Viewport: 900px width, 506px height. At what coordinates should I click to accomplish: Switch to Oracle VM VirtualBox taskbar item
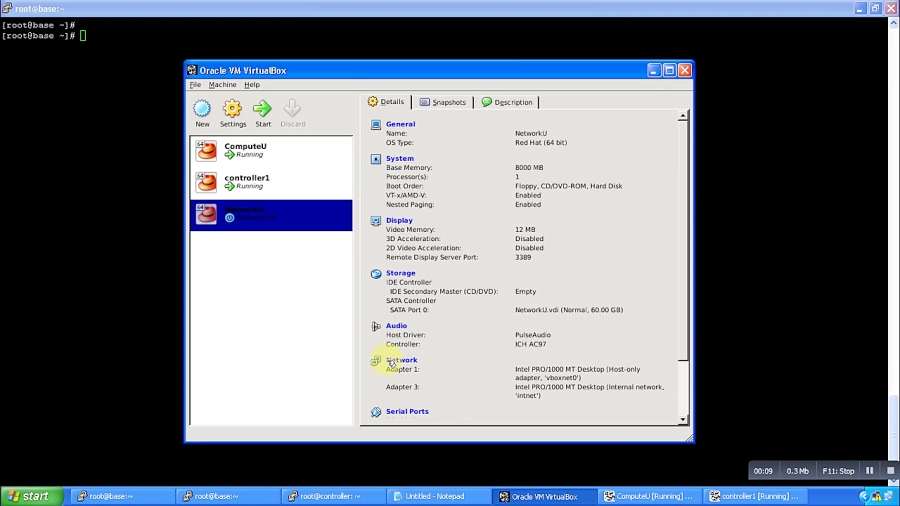[544, 496]
